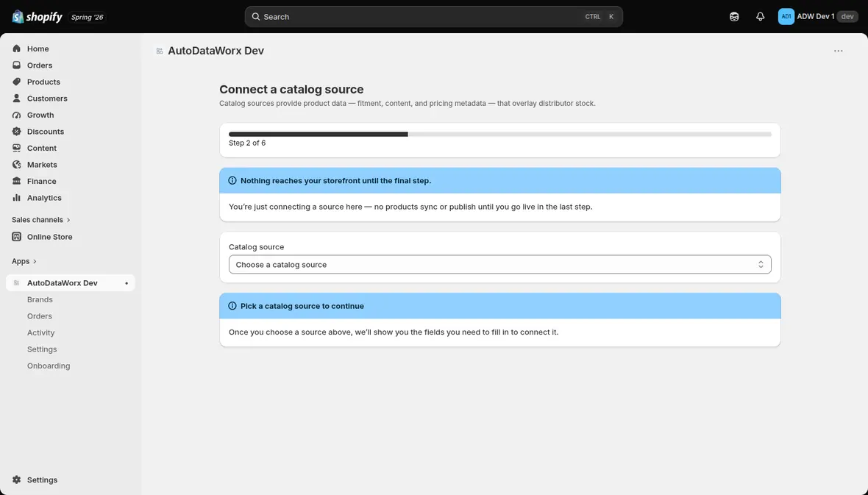Click the Markets globe icon
Image resolution: width=868 pixels, height=495 pixels.
17,165
